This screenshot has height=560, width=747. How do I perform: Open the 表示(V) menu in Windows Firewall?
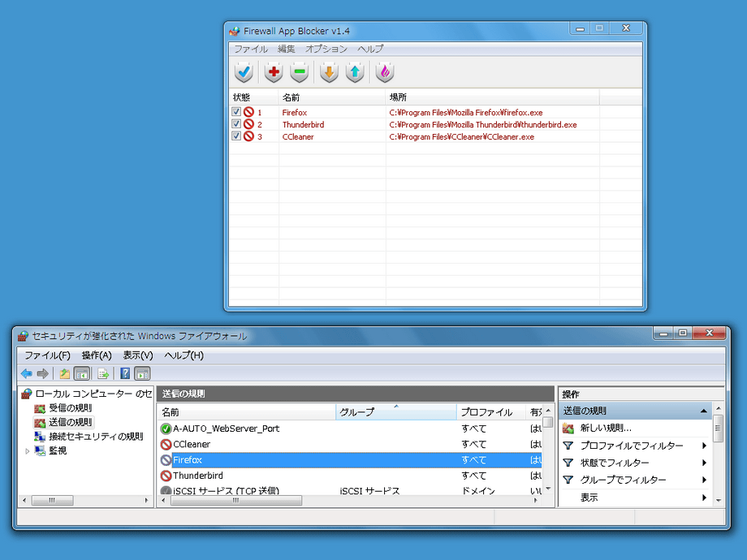click(138, 355)
